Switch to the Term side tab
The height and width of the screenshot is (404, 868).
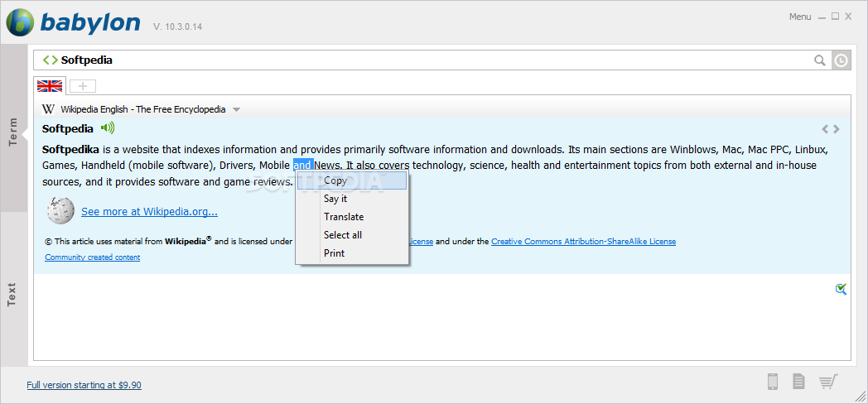[13, 128]
